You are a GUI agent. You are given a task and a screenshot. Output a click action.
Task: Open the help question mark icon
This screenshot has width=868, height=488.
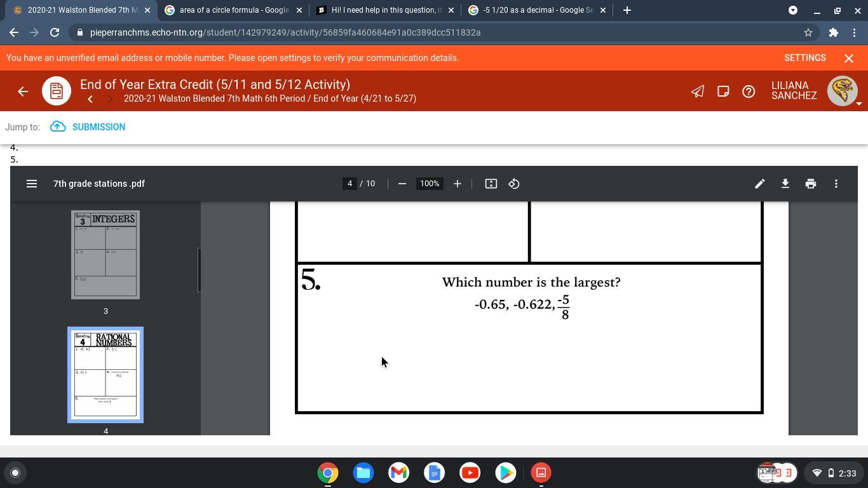pyautogui.click(x=749, y=91)
